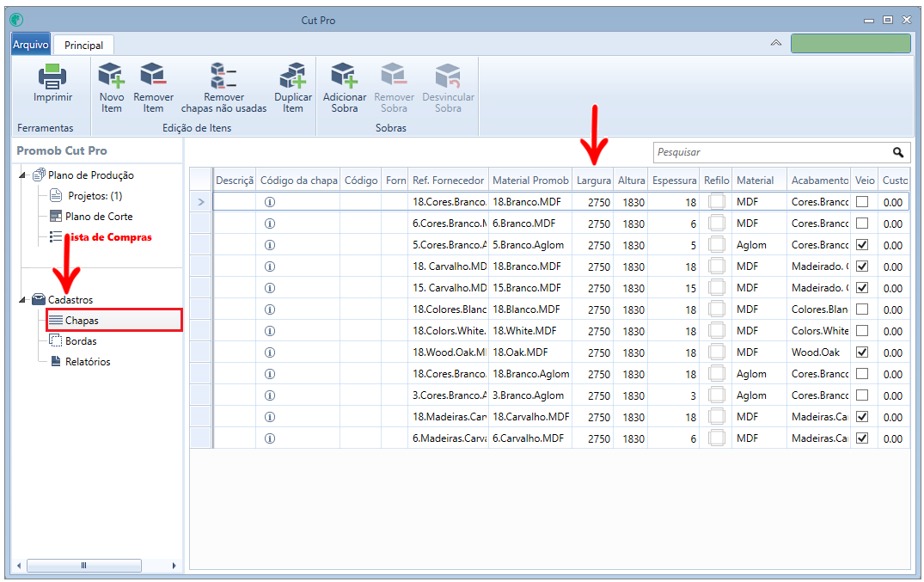Toggle Veio checkbox for 6.Carvalho.MDF row

(x=862, y=438)
